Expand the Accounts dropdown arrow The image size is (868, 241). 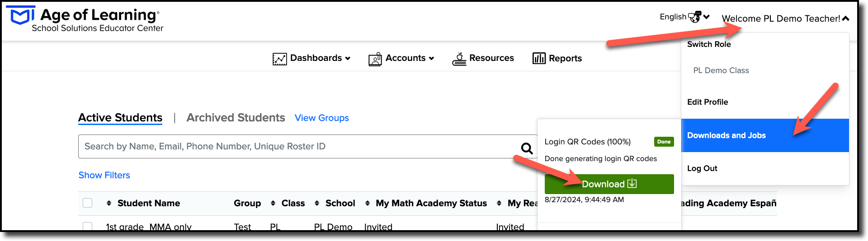[431, 58]
